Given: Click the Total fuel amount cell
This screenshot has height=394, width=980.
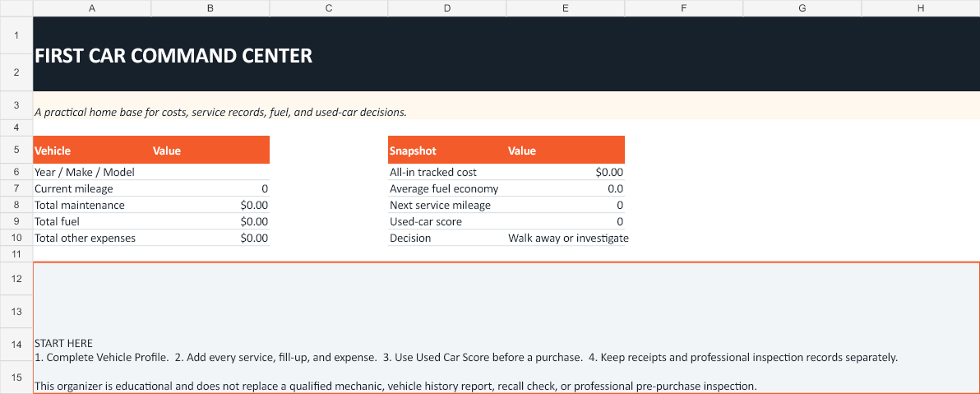Looking at the screenshot, I should pyautogui.click(x=210, y=221).
